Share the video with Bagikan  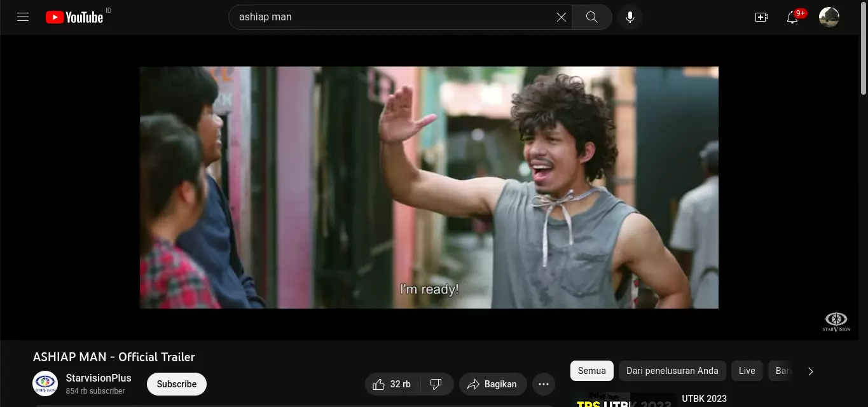pos(493,384)
